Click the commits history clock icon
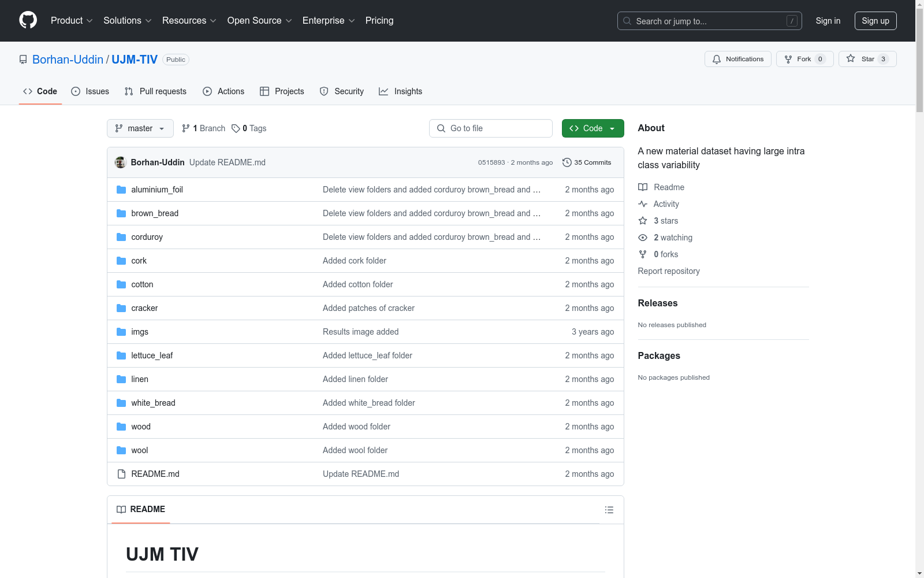The width and height of the screenshot is (924, 578). (x=567, y=162)
